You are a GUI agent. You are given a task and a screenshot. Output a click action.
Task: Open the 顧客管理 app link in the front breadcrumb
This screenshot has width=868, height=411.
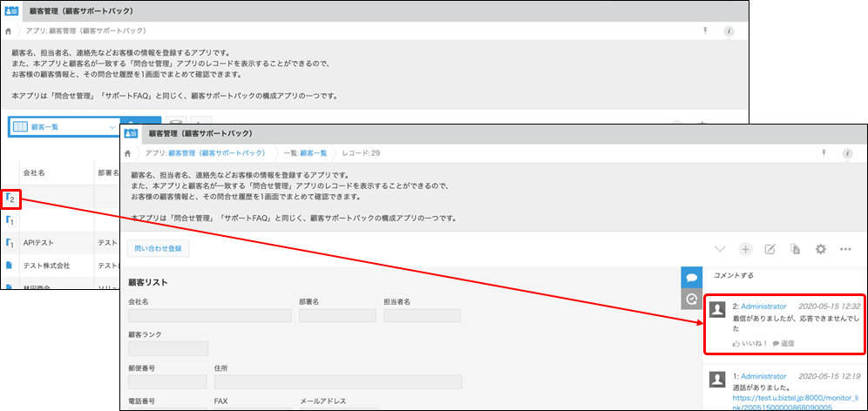pos(215,153)
